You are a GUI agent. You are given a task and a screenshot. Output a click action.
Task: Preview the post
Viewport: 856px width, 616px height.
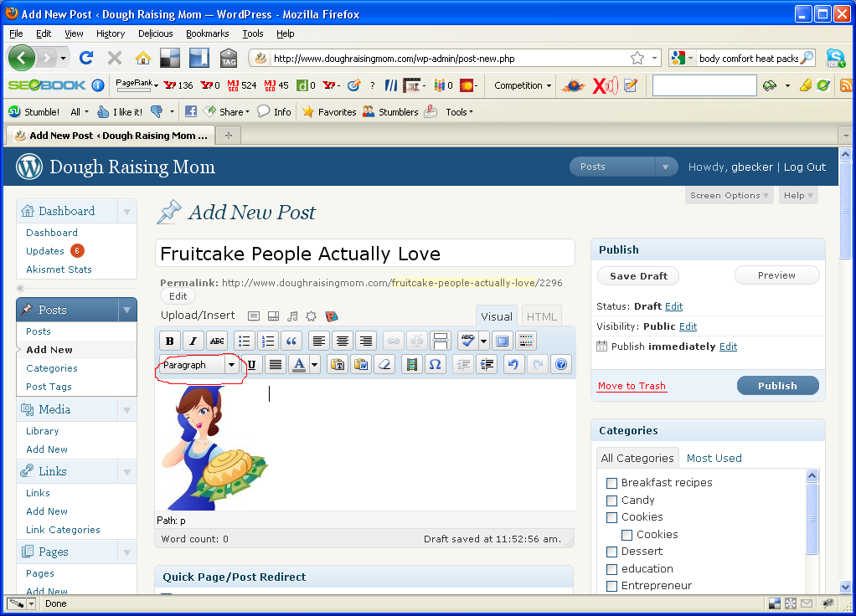pyautogui.click(x=776, y=275)
